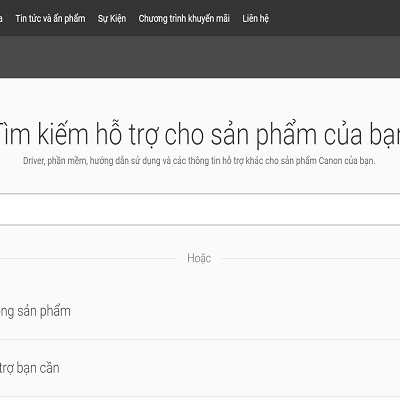Click the "Tìm kiếm hỗ trợ cho sản phẩm" heading
Screen dimensions: 400x400
coord(200,134)
